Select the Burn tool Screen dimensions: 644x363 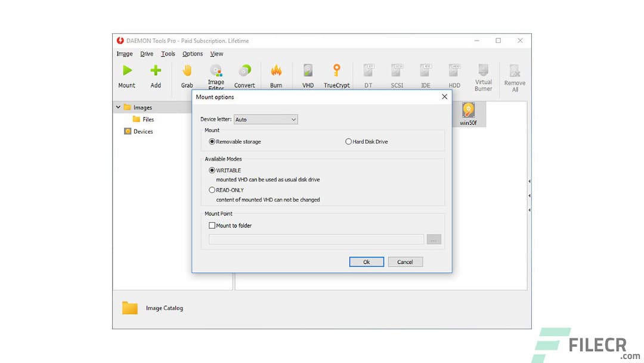277,75
